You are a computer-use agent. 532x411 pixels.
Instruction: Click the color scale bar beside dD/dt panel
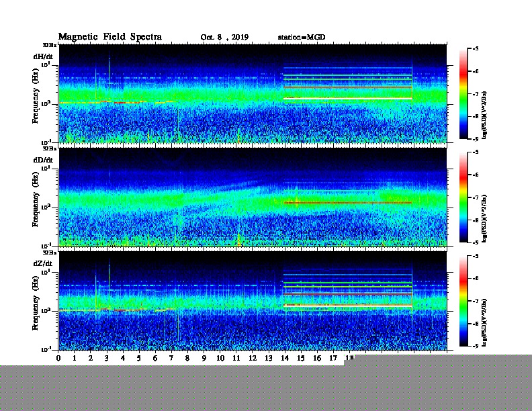pos(463,197)
